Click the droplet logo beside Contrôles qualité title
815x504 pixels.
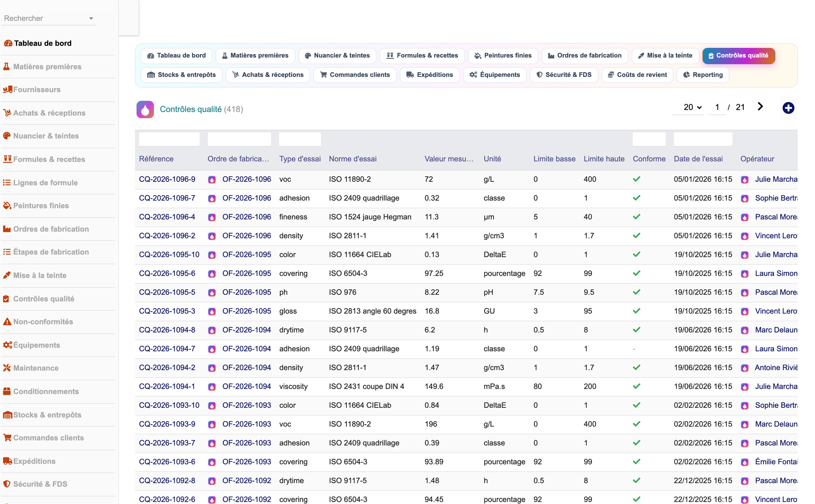coord(145,110)
